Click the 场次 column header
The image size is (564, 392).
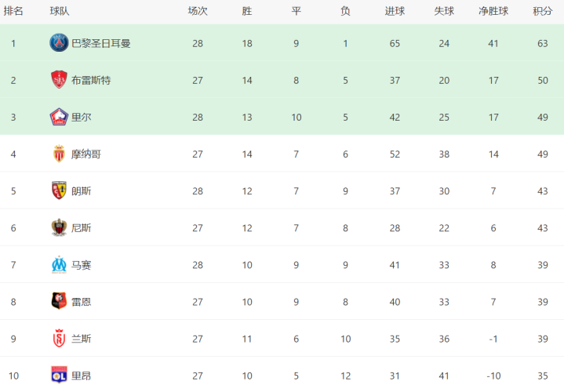(x=198, y=11)
